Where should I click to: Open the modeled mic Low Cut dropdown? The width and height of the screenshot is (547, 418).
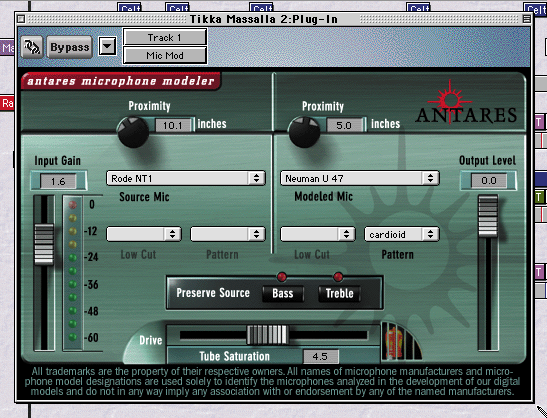click(x=318, y=234)
